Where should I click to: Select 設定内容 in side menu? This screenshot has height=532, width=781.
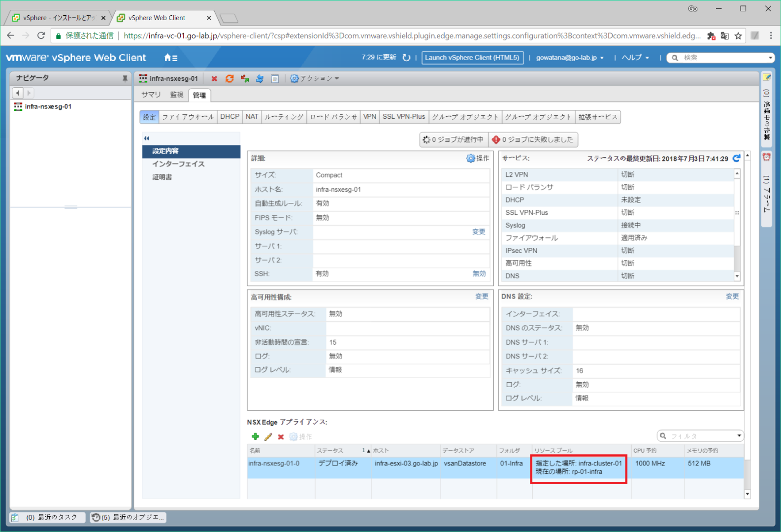(x=191, y=151)
